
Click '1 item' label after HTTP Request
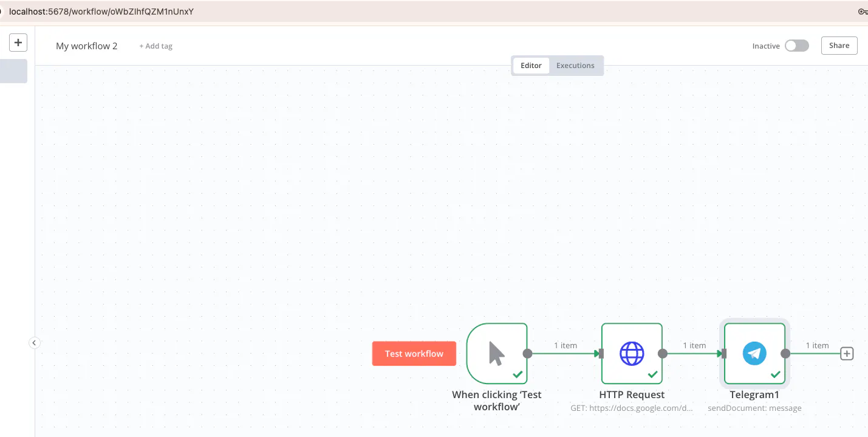pyautogui.click(x=694, y=345)
